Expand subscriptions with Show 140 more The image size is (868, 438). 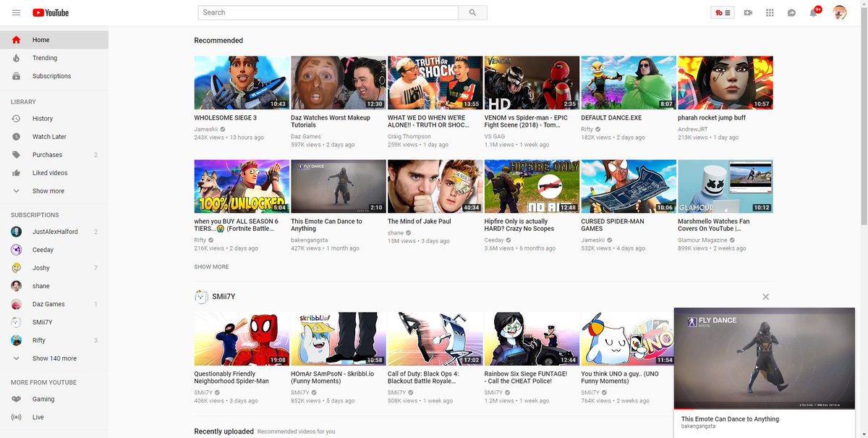[54, 358]
